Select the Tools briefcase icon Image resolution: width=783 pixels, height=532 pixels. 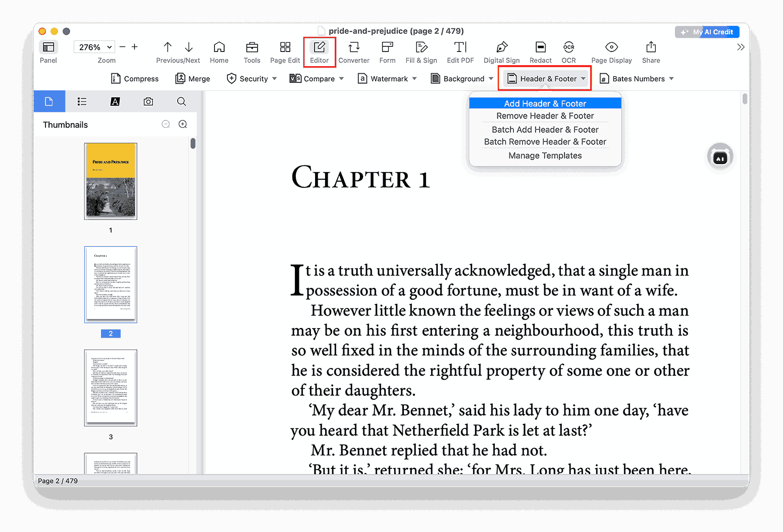[252, 47]
